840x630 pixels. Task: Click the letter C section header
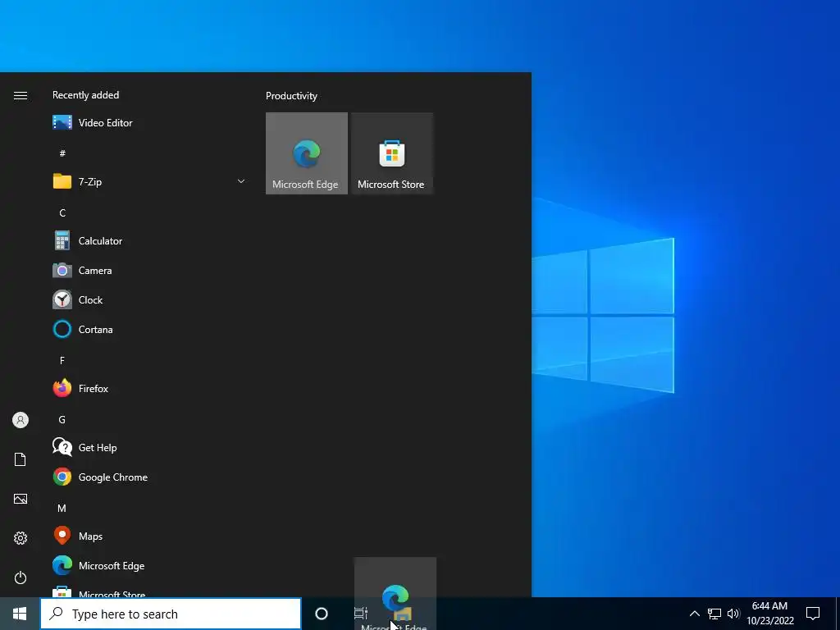62,212
